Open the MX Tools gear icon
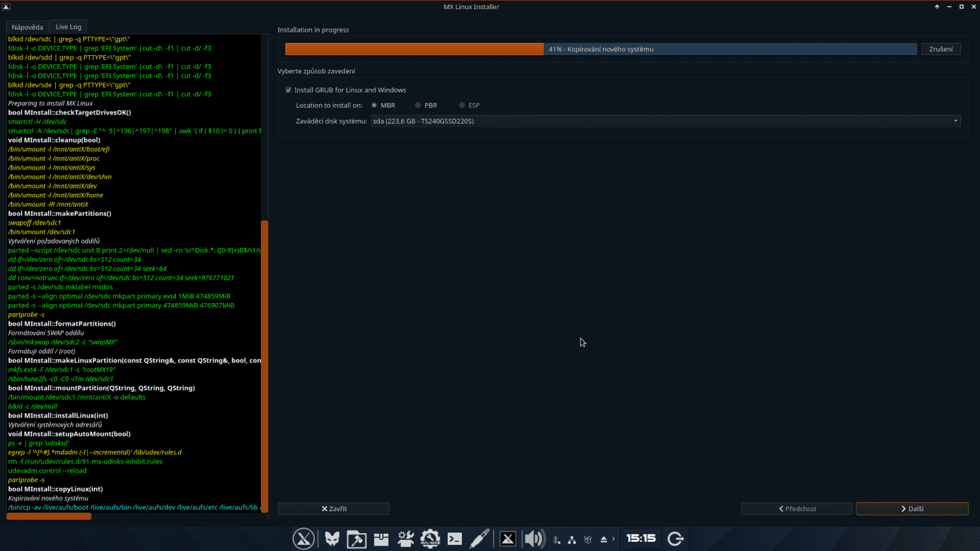 tap(405, 539)
